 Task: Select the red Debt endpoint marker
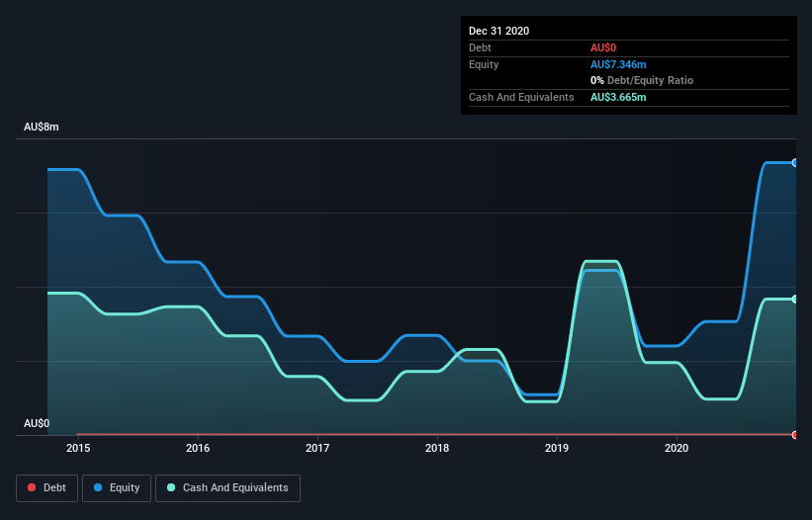click(x=795, y=435)
